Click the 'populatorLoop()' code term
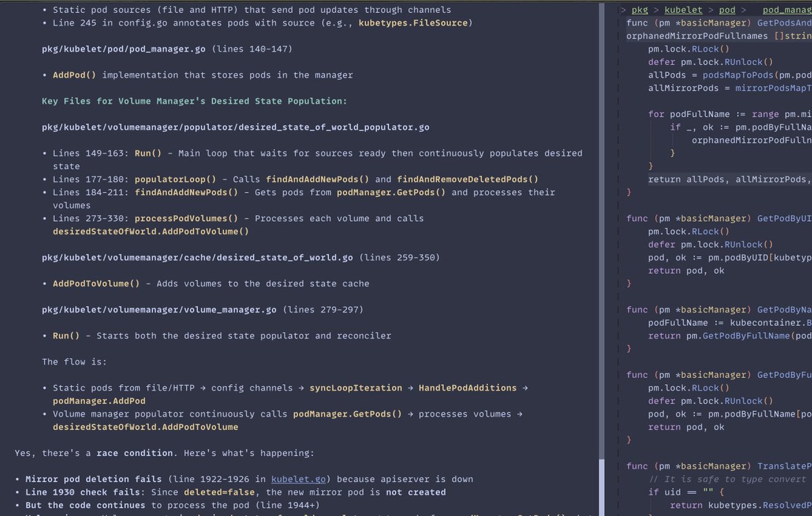The height and width of the screenshot is (516, 812). [175, 179]
